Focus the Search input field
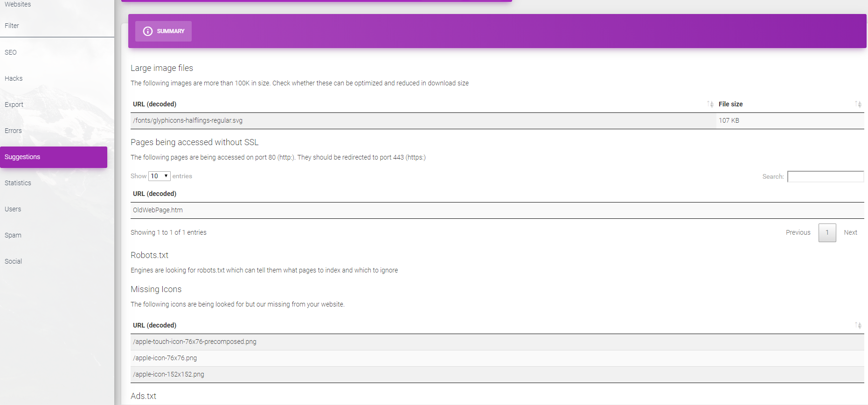The width and height of the screenshot is (868, 405). coord(825,176)
